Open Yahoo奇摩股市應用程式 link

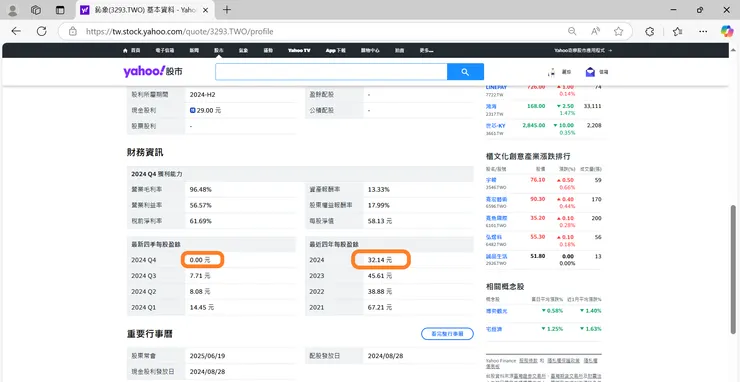click(583, 50)
